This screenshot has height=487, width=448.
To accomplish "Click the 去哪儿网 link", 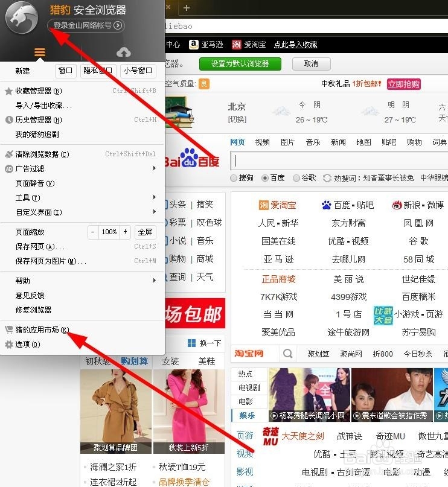I will pyautogui.click(x=348, y=259).
